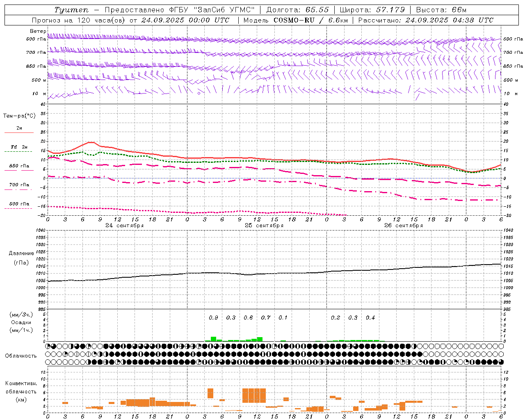Click the "26 сентября" date label
525x420 pixels.
[x=404, y=225]
